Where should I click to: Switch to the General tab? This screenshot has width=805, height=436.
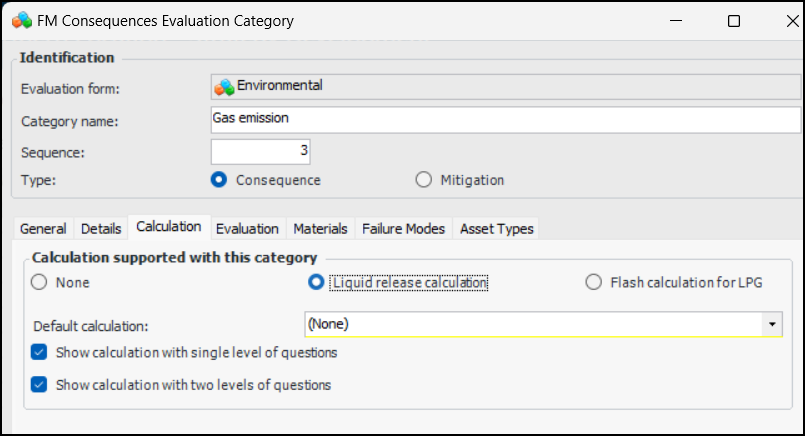coord(43,229)
